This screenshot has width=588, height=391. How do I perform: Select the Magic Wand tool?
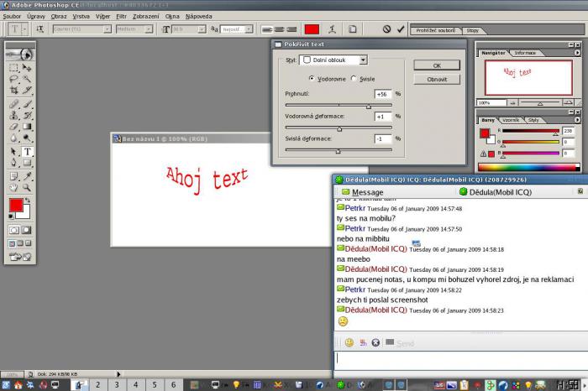click(x=27, y=79)
